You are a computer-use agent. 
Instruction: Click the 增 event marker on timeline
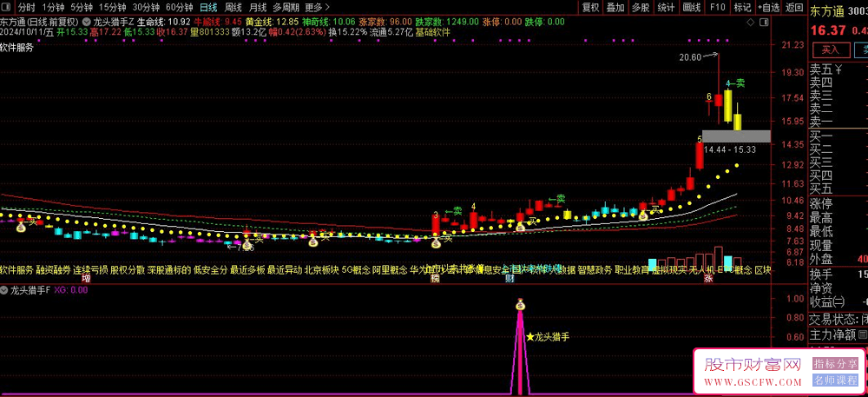click(x=86, y=279)
